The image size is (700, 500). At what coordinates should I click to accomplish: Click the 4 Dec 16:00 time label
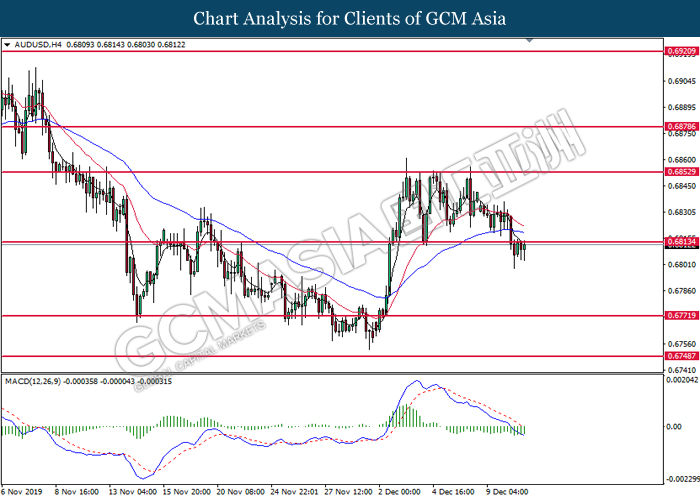(453, 492)
